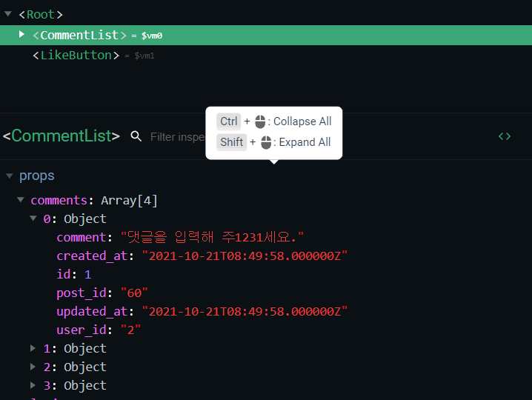
Task: Collapse the props section
Action: [x=10, y=176]
